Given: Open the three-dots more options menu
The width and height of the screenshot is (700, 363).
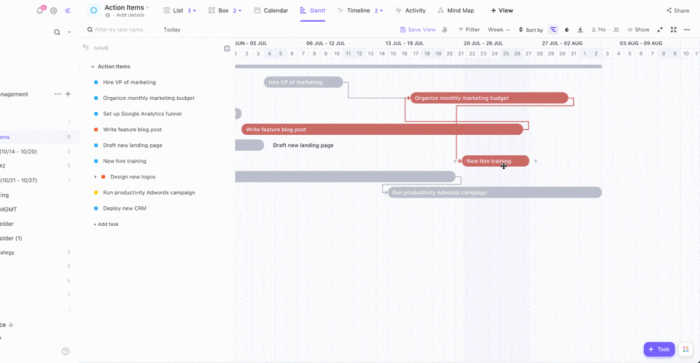Looking at the screenshot, I should click(687, 29).
